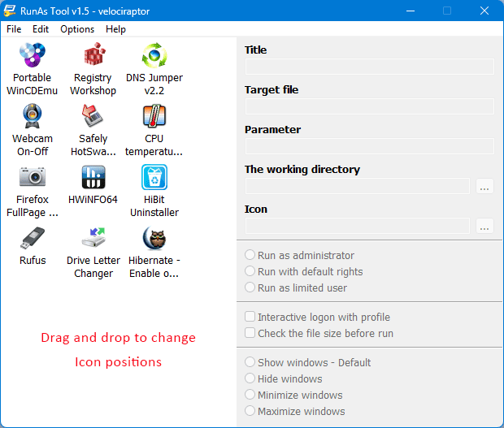Select the Hide windows radio button

coord(250,378)
